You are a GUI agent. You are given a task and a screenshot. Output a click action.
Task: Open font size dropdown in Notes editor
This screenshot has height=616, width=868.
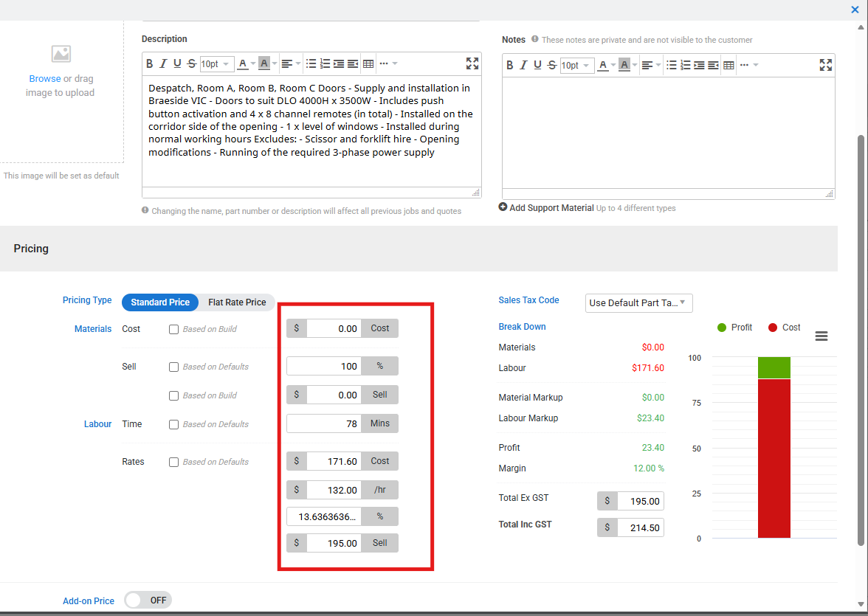pos(577,66)
